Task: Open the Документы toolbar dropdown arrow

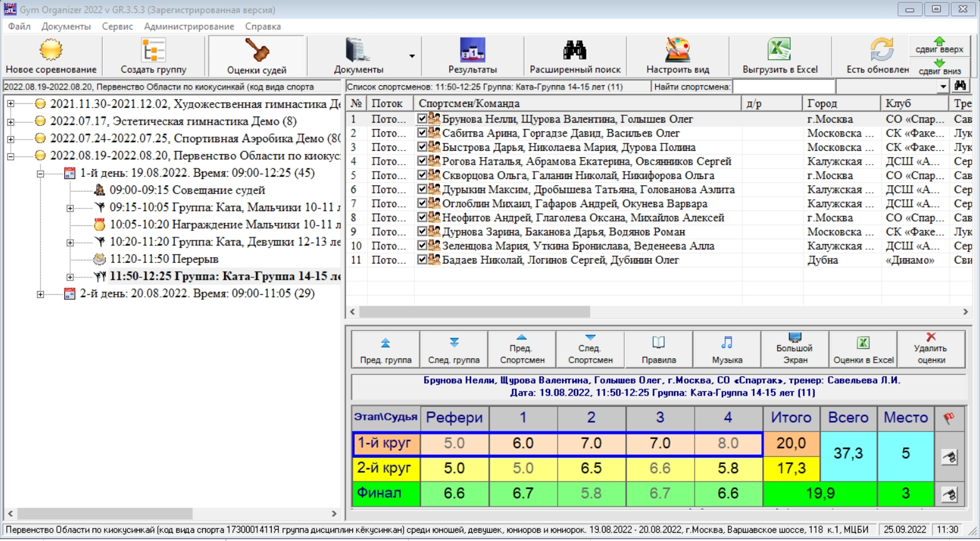Action: (412, 56)
